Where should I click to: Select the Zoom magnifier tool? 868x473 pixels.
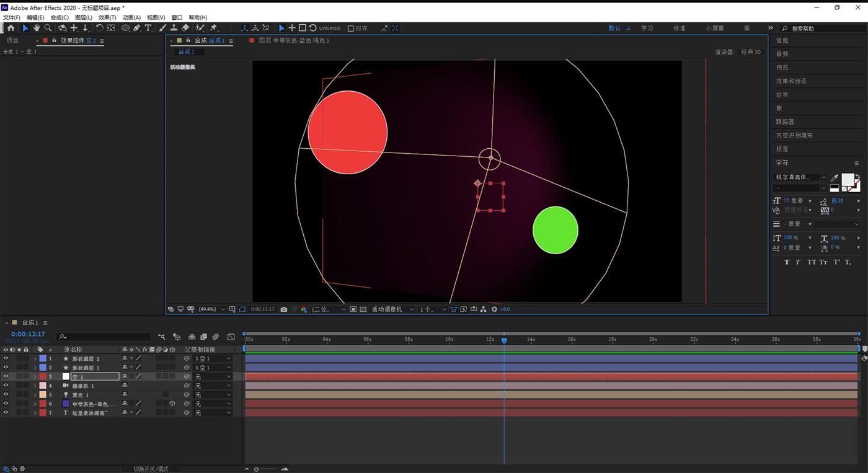[48, 28]
